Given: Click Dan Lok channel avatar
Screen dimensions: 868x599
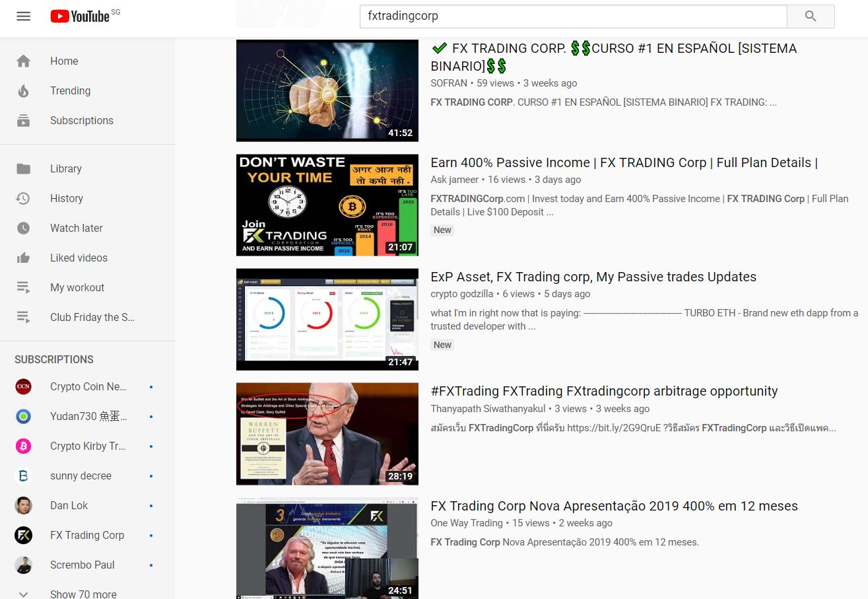Looking at the screenshot, I should (x=23, y=505).
